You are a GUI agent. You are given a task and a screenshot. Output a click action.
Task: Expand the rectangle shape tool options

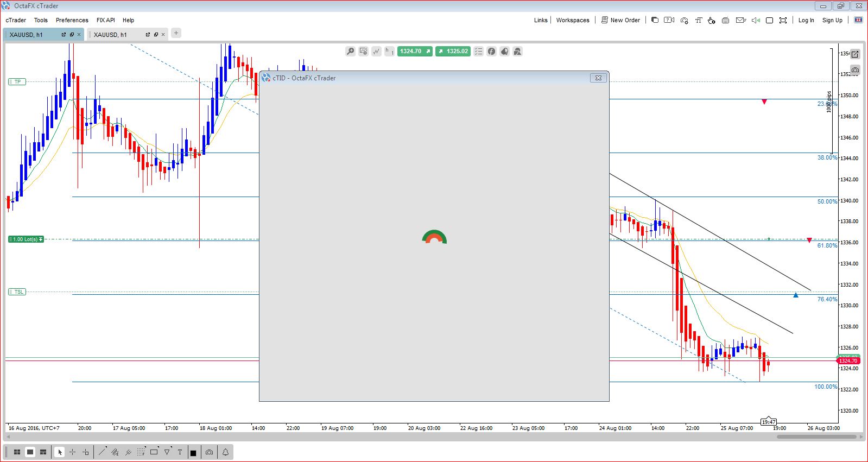tap(154, 452)
